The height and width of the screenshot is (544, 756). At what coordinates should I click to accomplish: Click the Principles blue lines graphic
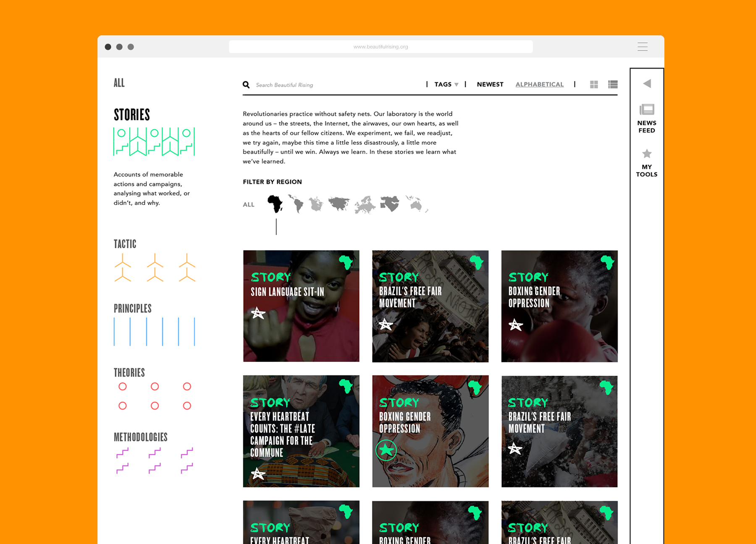[x=154, y=332]
